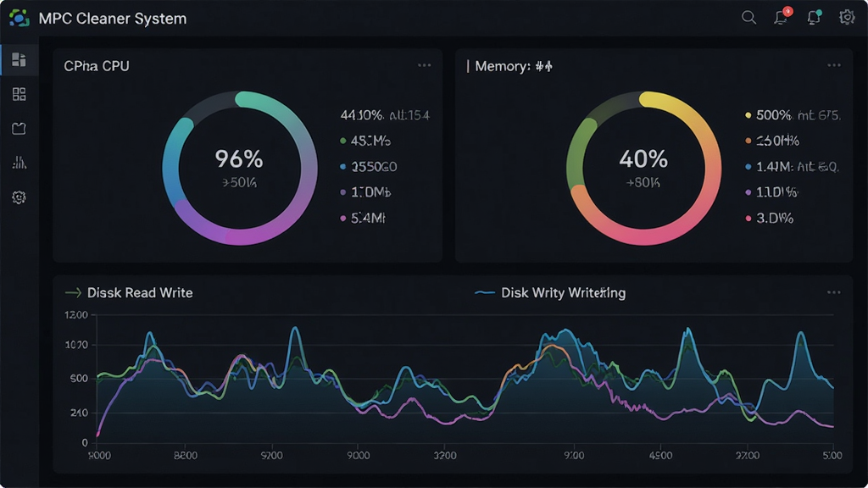The image size is (868, 488).
Task: Click the "500" label on the y-axis
Action: click(79, 379)
